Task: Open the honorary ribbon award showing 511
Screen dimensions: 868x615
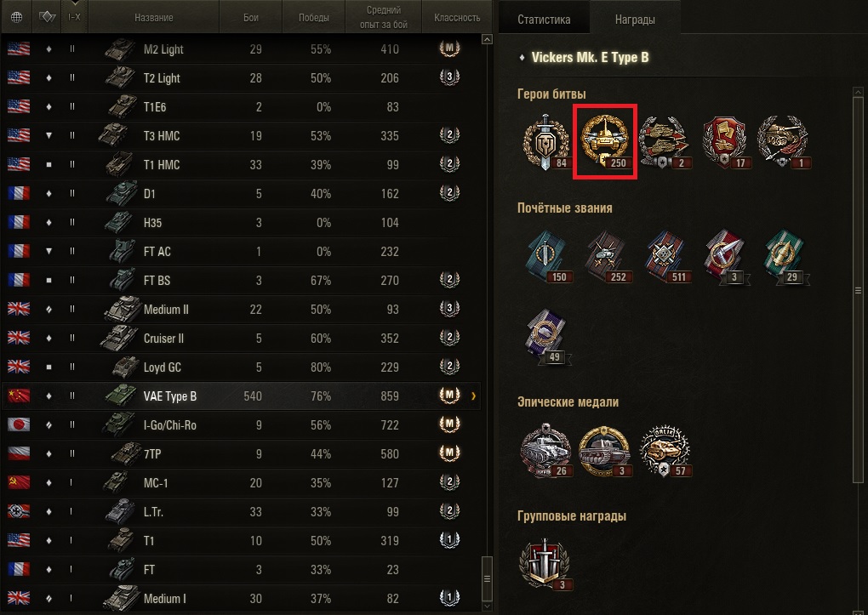Action: (x=665, y=258)
